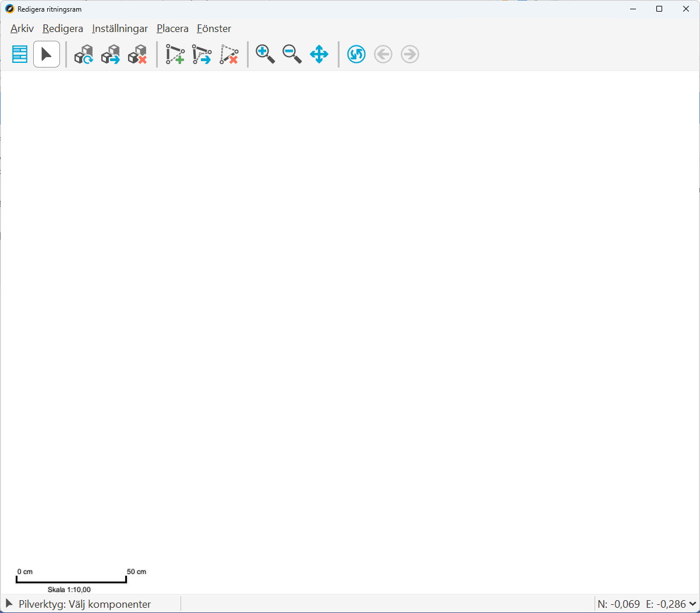Open the Inställningar menu
Image resolution: width=700 pixels, height=613 pixels.
point(120,29)
